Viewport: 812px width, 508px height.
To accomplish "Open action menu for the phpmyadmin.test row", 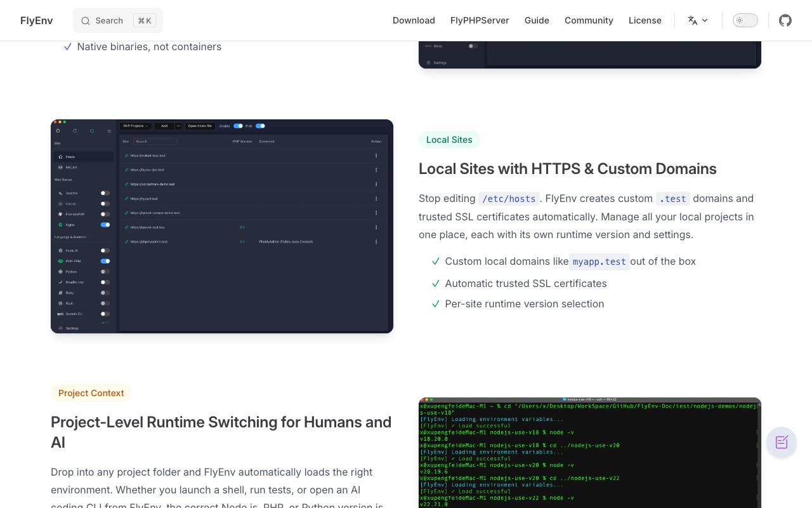I will 376,242.
